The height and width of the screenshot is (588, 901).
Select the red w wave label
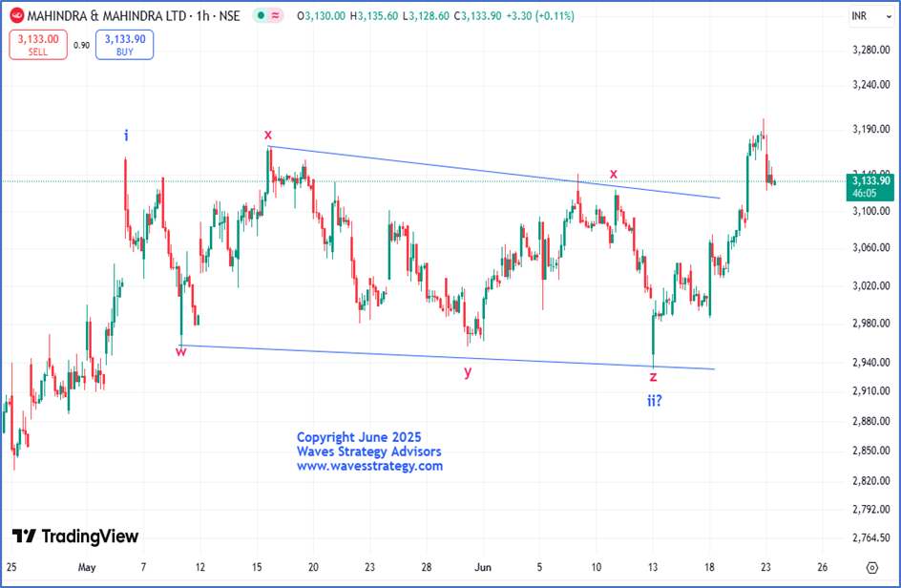point(181,351)
